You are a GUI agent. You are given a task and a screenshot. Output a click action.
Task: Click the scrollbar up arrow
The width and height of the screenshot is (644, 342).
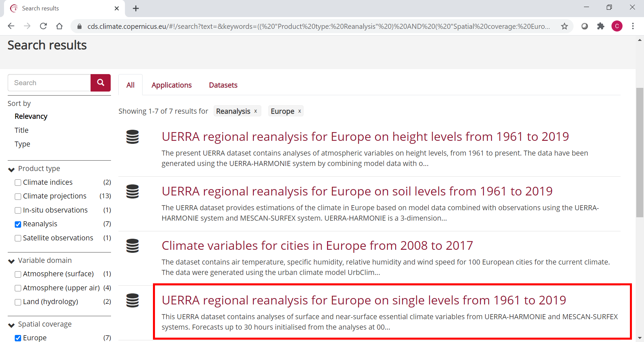click(x=640, y=40)
